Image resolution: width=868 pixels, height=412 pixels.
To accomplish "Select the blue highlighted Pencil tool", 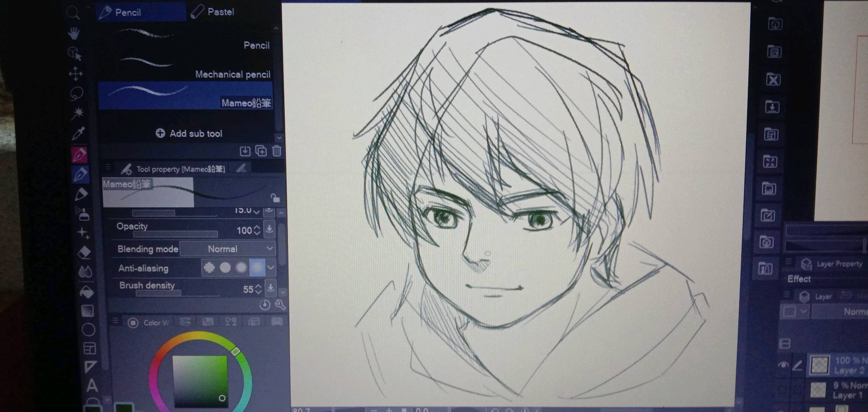I will (80, 174).
